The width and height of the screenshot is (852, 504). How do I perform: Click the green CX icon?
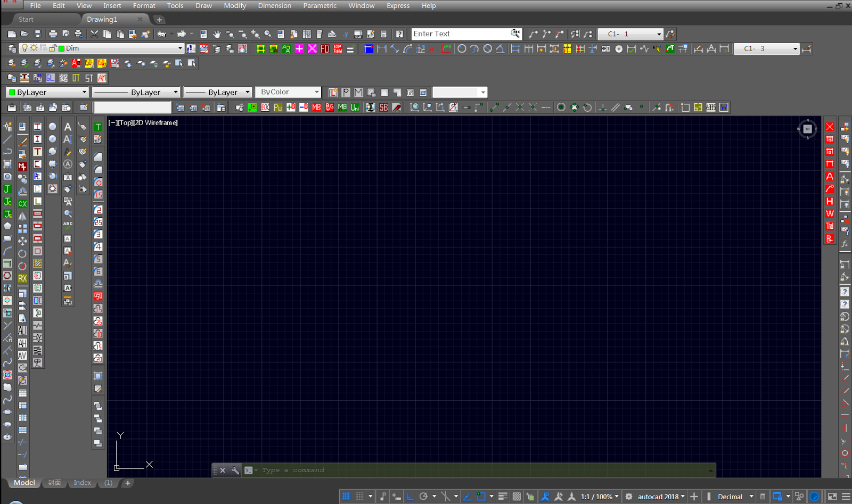[x=22, y=204]
